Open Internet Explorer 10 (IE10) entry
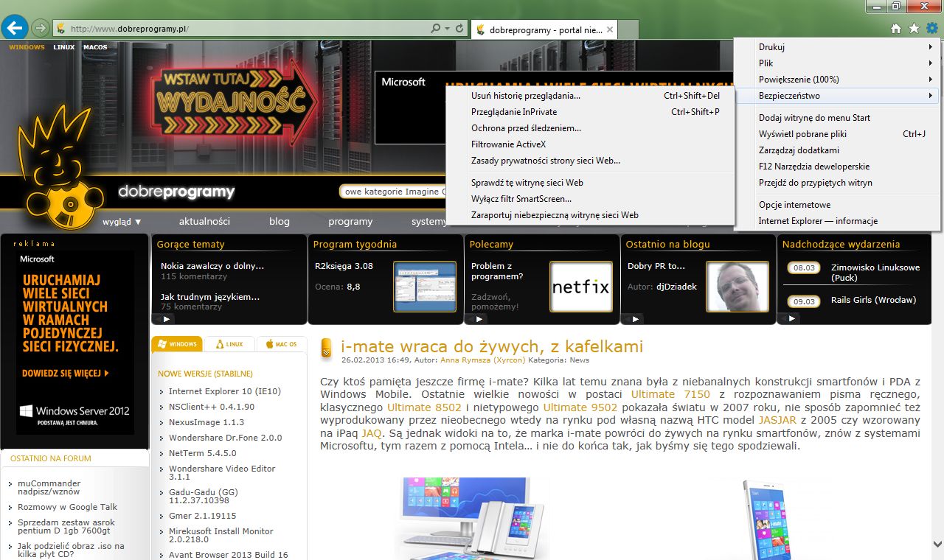Image resolution: width=944 pixels, height=560 pixels. (225, 391)
